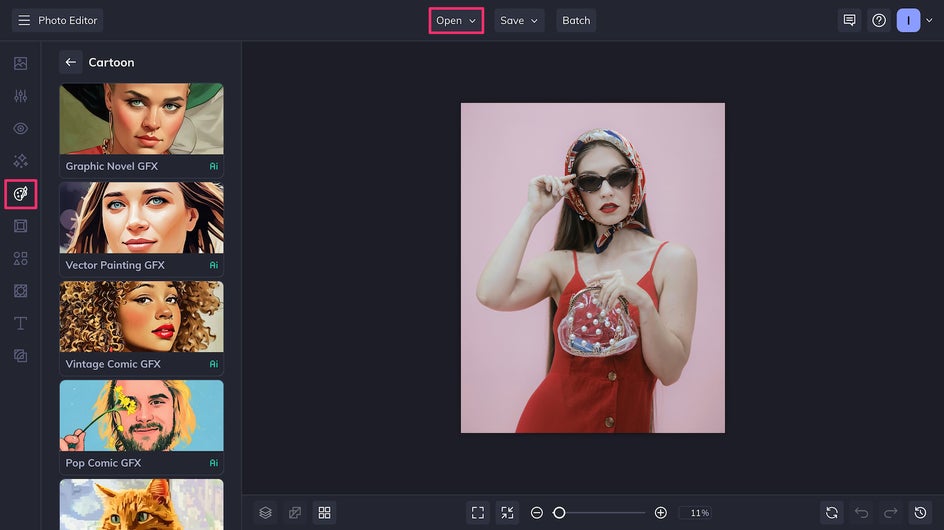The height and width of the screenshot is (530, 944).
Task: Undo the last action
Action: click(862, 513)
